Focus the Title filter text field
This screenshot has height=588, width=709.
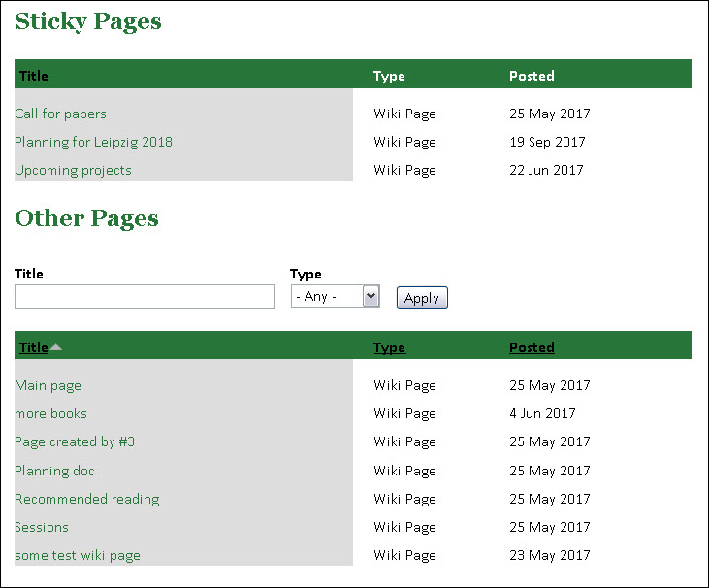[x=145, y=297]
